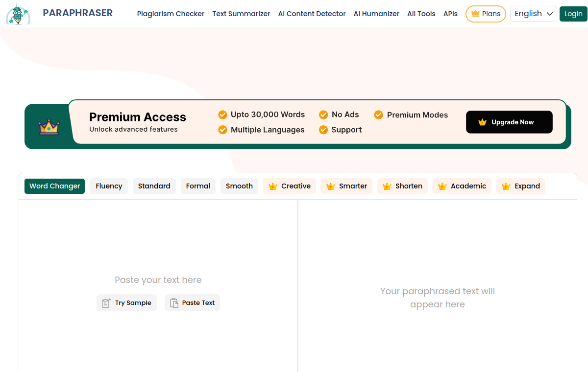Open the Plagiarism Checker page
The image size is (588, 372).
(x=171, y=14)
